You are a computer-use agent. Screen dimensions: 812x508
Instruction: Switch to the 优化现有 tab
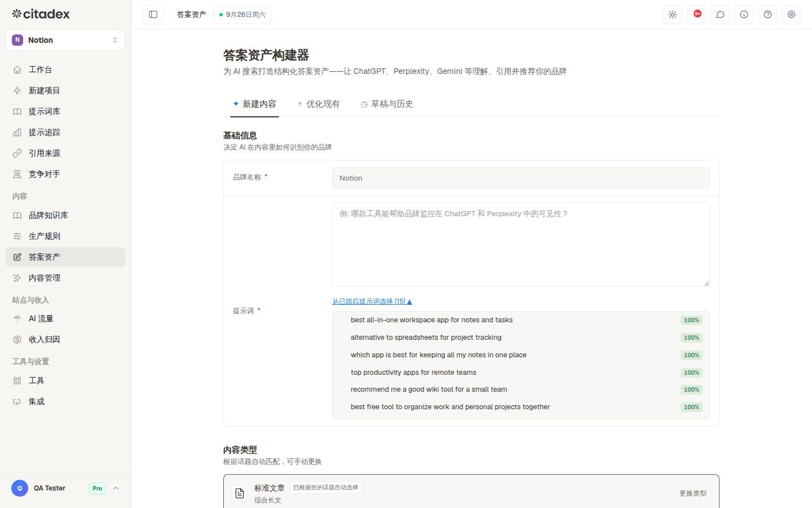coord(319,104)
